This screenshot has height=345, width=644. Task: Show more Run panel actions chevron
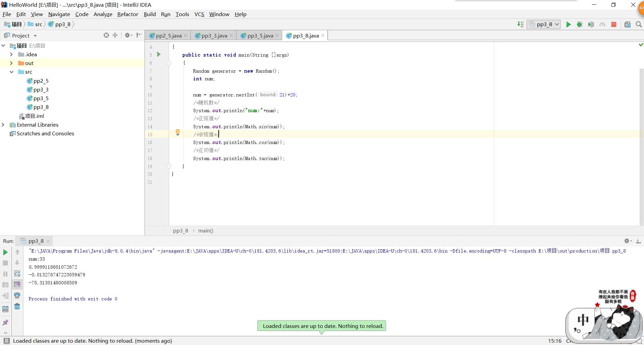pyautogui.click(x=5, y=333)
